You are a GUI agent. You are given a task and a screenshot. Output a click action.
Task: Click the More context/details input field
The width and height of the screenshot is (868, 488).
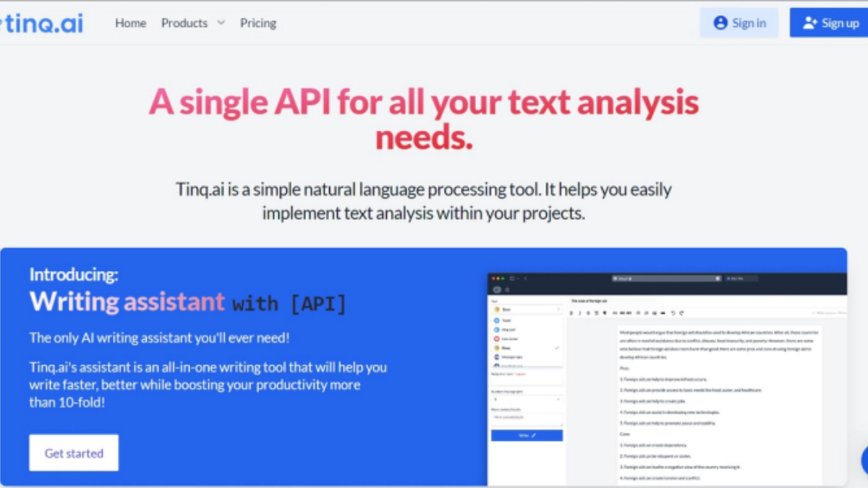click(527, 419)
